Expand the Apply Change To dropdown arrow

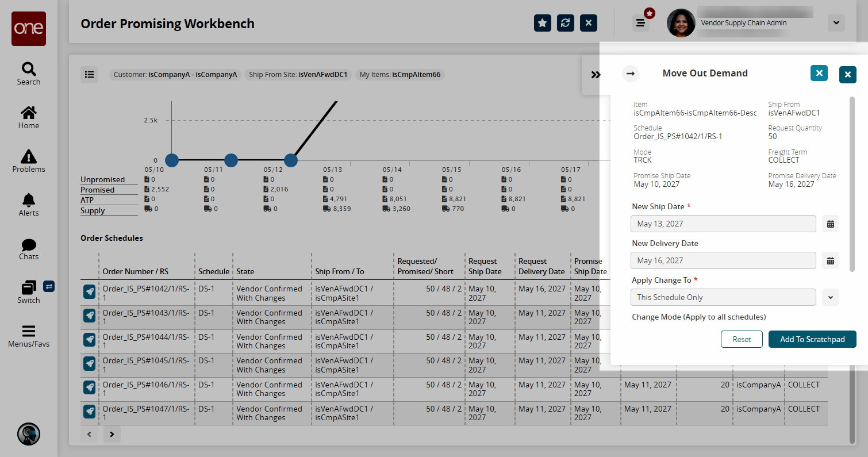[x=831, y=297]
